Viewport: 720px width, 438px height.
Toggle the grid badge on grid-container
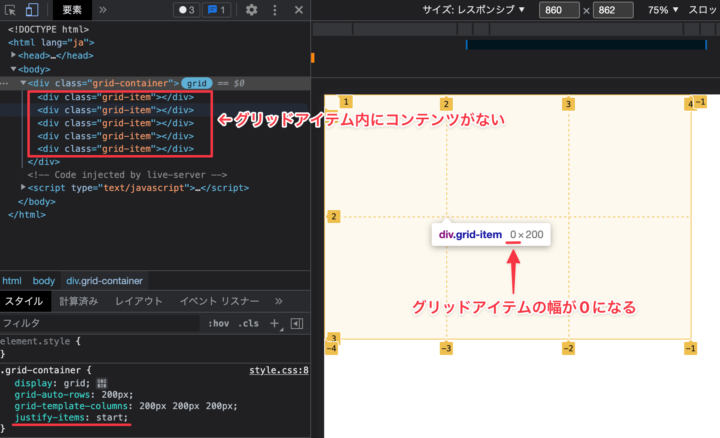[x=197, y=83]
